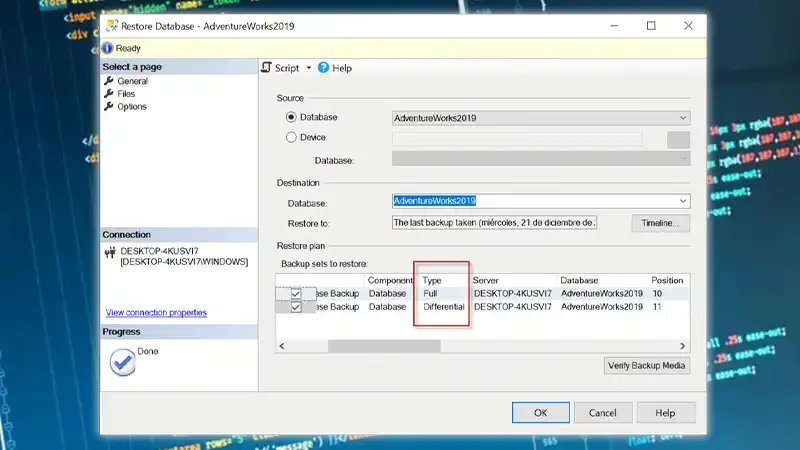Click the disabled Device browse button
The height and width of the screenshot is (450, 800).
coord(678,140)
